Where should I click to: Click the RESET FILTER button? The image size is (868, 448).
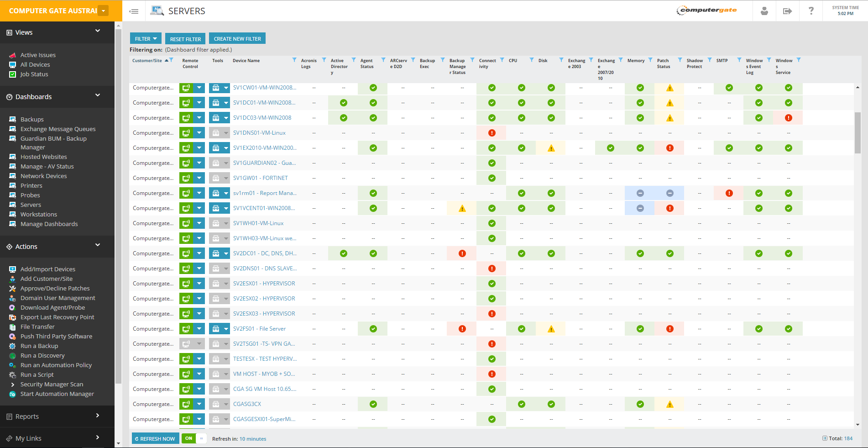point(185,39)
